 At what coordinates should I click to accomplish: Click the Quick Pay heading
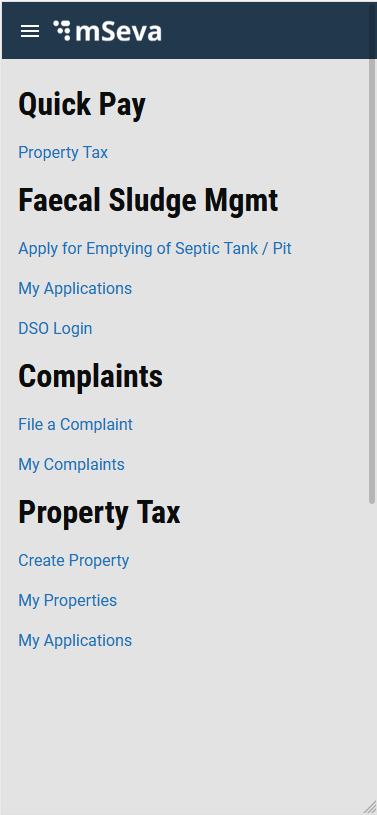coord(82,104)
